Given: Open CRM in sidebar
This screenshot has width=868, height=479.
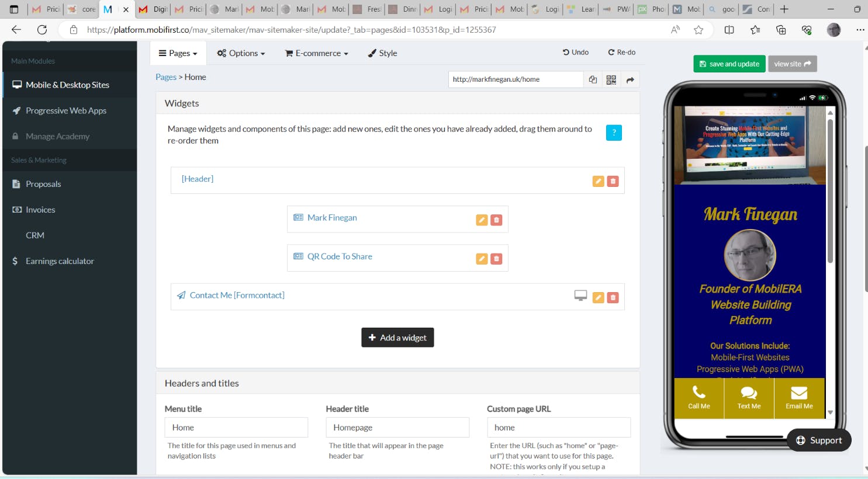Looking at the screenshot, I should pyautogui.click(x=70, y=235).
